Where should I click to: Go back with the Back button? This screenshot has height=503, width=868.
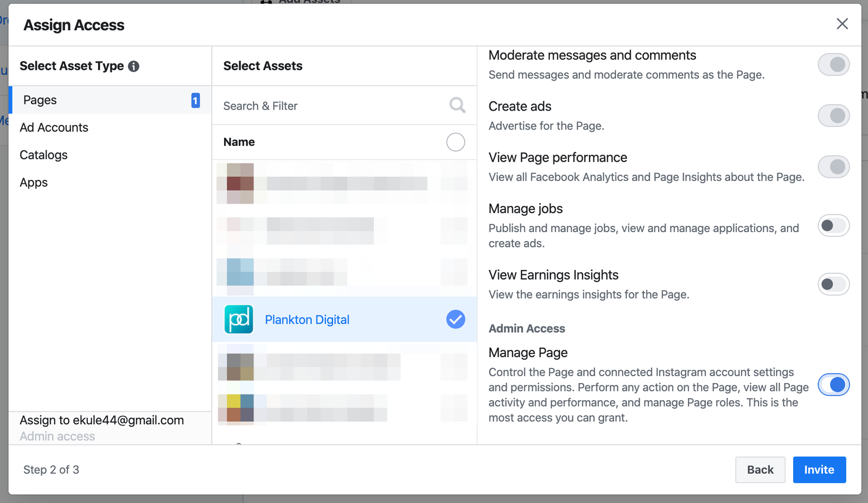pos(760,470)
